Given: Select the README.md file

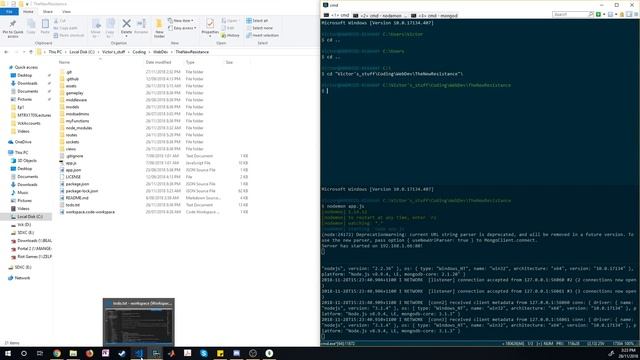Looking at the screenshot, I should [x=77, y=198].
